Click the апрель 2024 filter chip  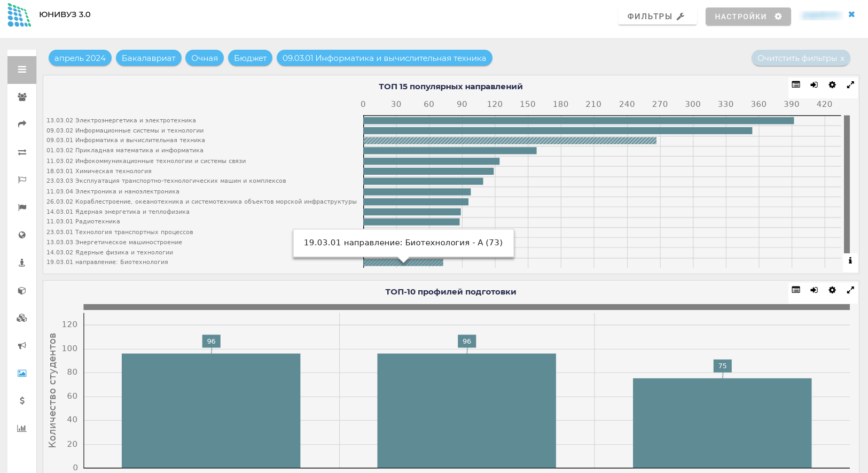pos(80,58)
